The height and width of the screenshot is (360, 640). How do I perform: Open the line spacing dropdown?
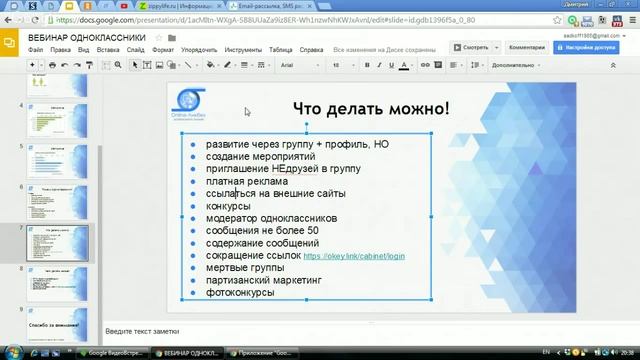tap(477, 65)
